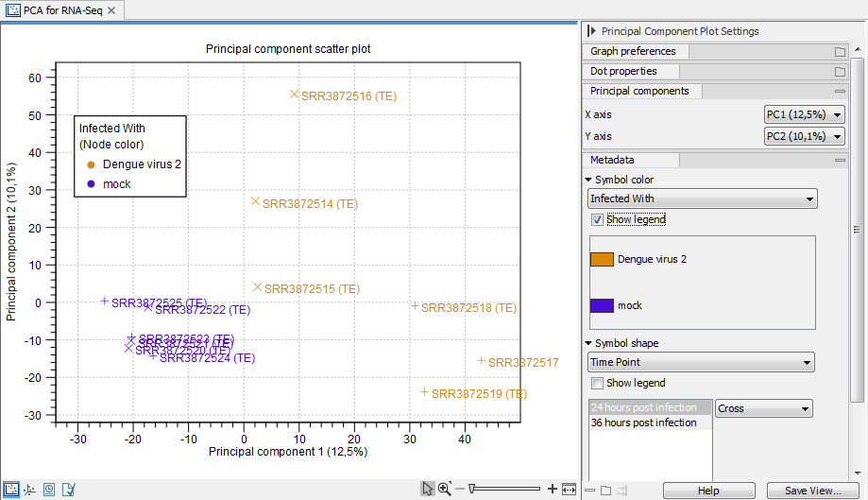Click the plus zoom-in icon
868x500 pixels.
[x=553, y=489]
